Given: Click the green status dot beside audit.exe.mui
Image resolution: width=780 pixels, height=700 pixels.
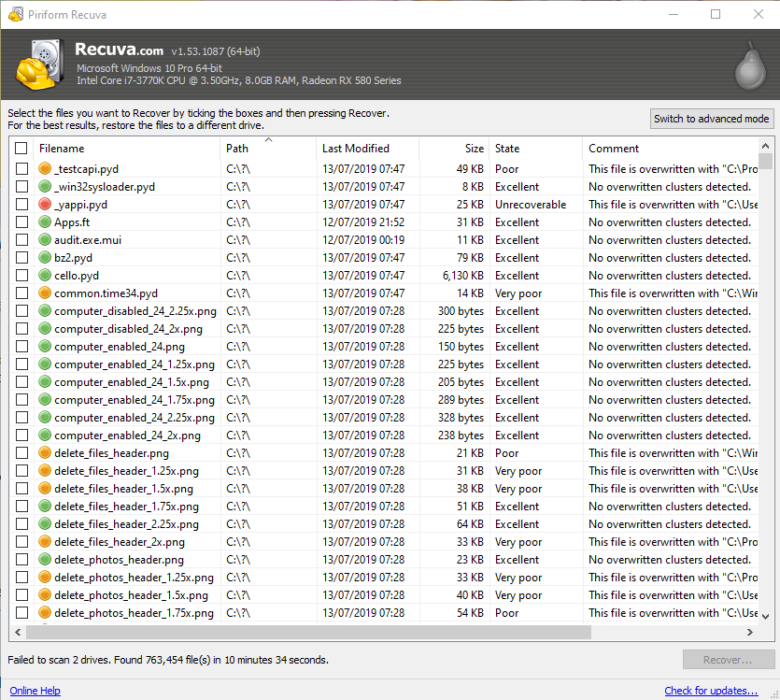Looking at the screenshot, I should click(x=45, y=240).
